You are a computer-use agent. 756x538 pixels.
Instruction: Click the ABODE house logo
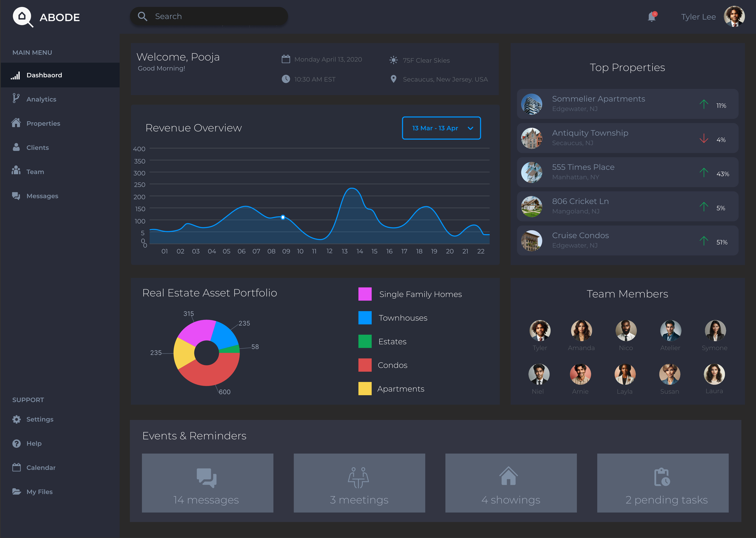pos(22,17)
